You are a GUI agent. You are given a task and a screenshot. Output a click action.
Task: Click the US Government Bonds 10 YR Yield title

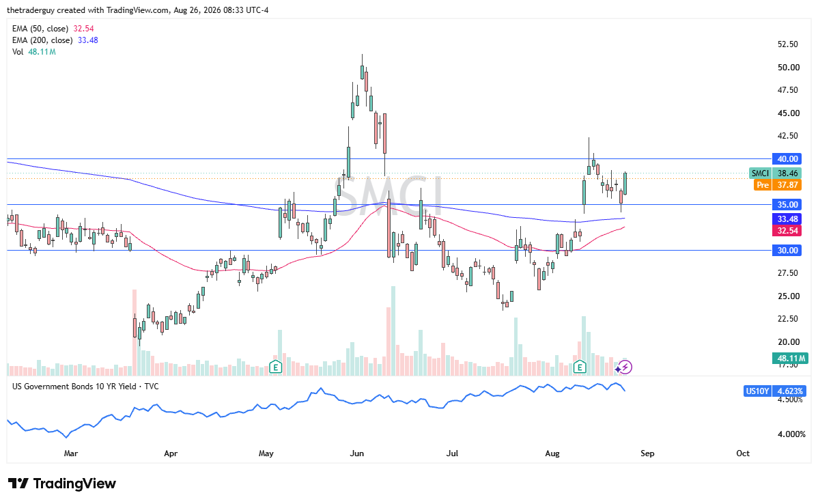[x=85, y=387]
